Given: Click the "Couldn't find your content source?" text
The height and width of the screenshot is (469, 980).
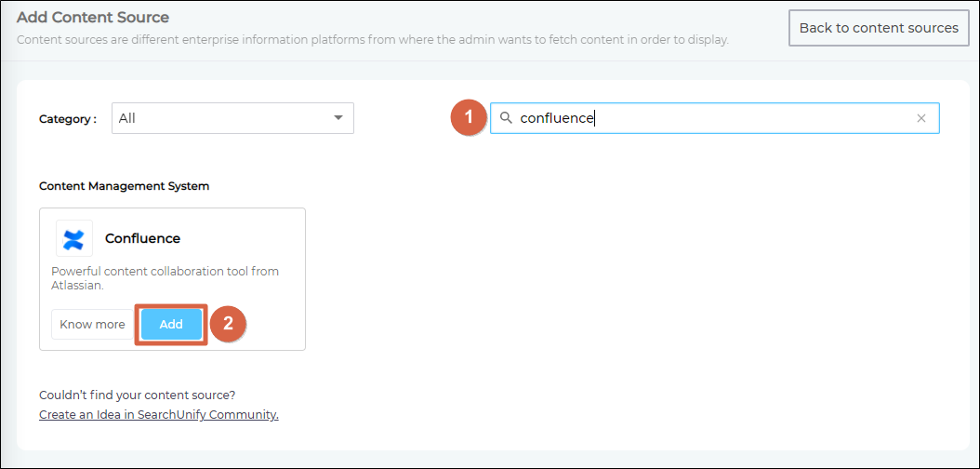Looking at the screenshot, I should [x=137, y=395].
